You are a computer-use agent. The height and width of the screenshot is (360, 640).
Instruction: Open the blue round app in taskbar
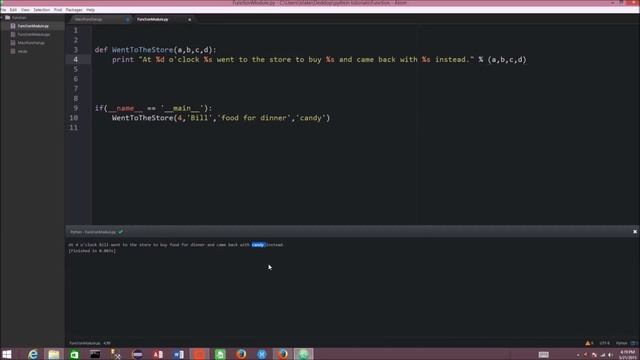point(262,354)
